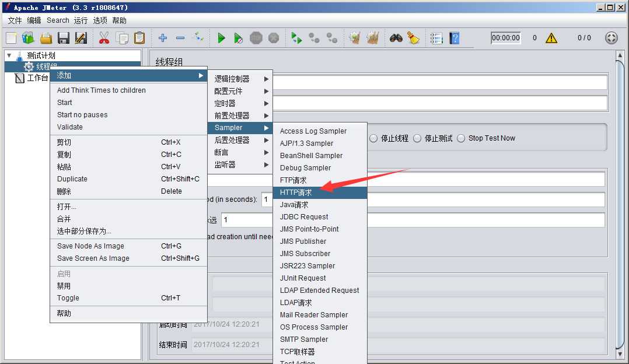This screenshot has width=629, height=364.
Task: Choose JDBC Request sampler
Action: click(x=320, y=217)
